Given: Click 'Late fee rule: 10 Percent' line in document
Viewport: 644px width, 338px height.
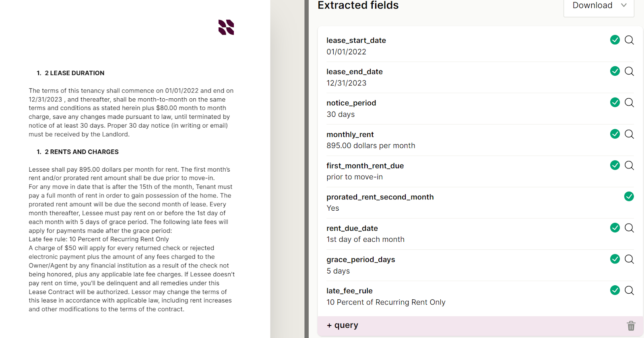Looking at the screenshot, I should pos(99,239).
